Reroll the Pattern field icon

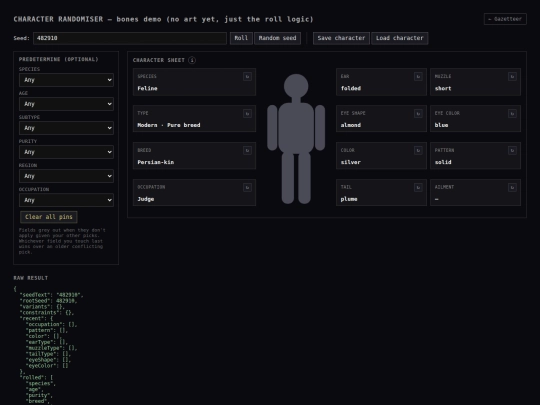[512, 150]
